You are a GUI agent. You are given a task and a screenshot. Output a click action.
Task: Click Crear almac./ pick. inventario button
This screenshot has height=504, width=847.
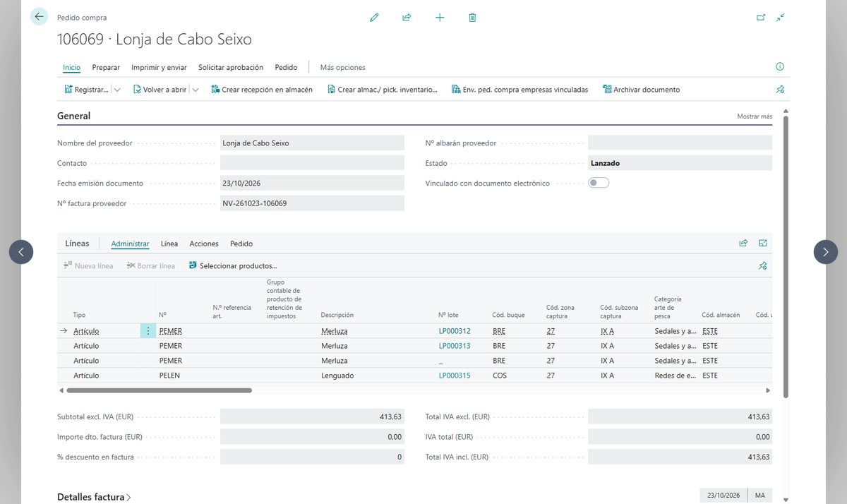click(383, 90)
